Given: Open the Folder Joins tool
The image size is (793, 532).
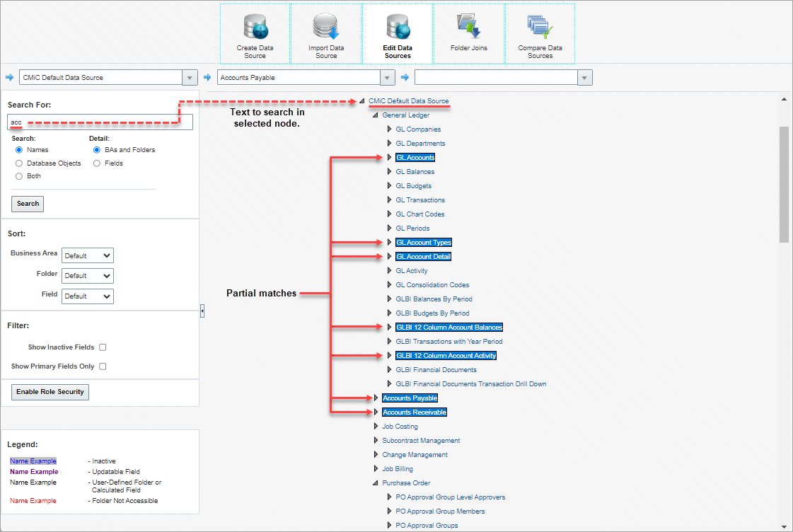Looking at the screenshot, I should point(469,34).
